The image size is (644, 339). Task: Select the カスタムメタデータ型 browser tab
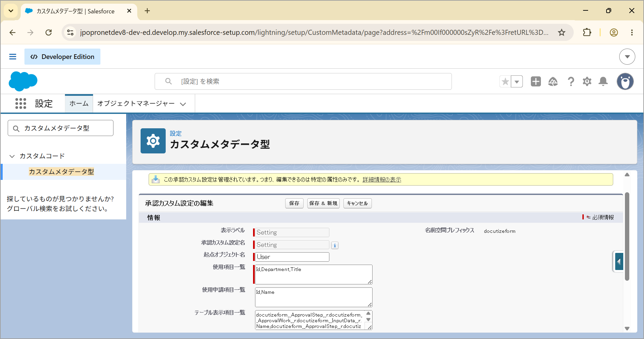pos(75,11)
